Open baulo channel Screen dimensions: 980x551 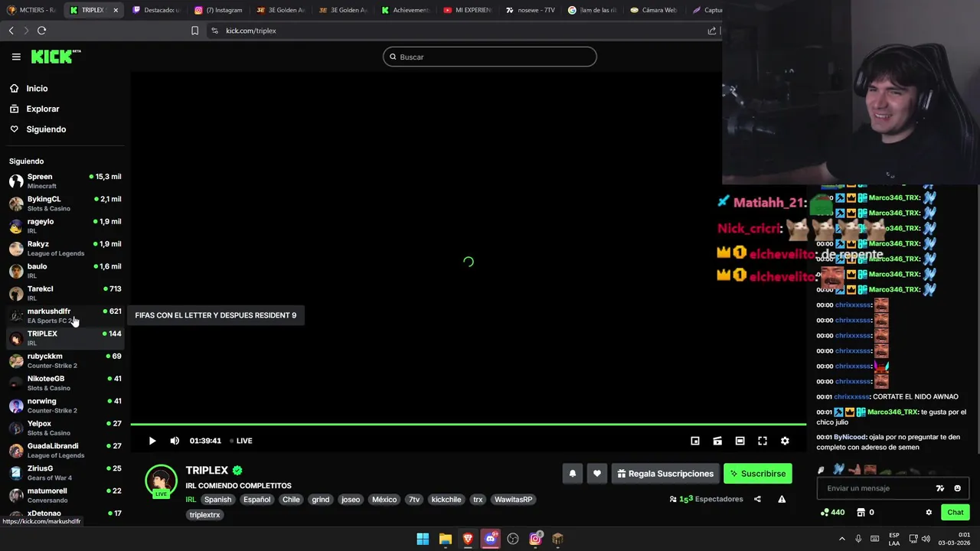click(65, 271)
